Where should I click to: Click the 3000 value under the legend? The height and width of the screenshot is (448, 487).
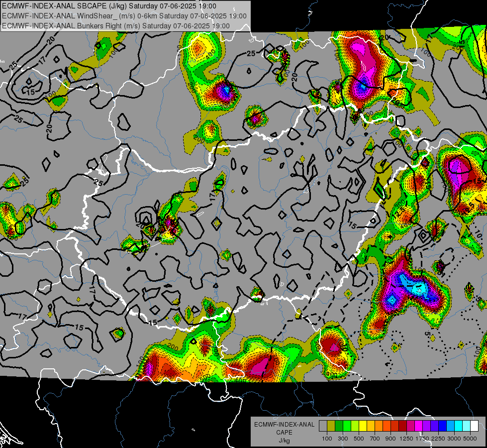click(454, 439)
